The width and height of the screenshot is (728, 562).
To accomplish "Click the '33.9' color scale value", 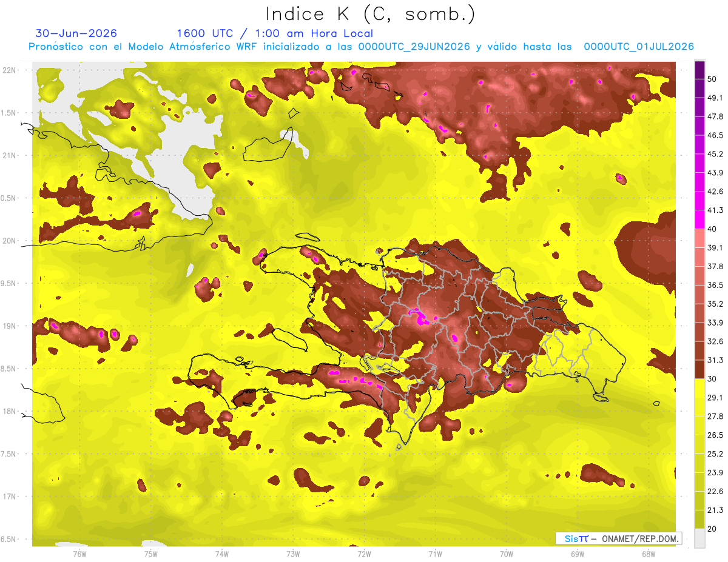I will (715, 323).
